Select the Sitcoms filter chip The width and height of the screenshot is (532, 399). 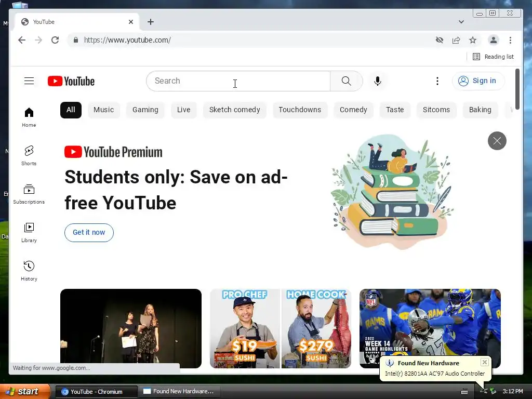coord(436,110)
